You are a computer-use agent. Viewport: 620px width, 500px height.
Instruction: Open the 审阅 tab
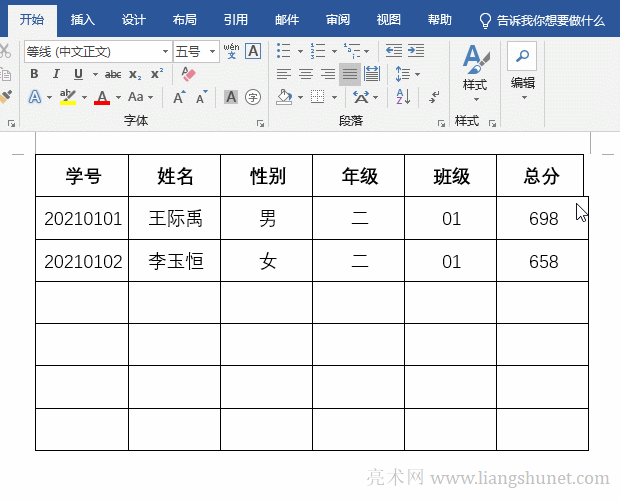(338, 20)
